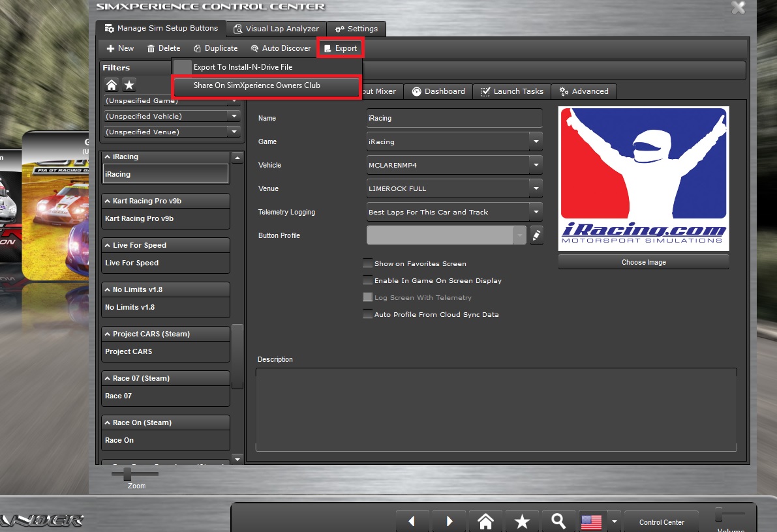Switch to the Dashboard tab
Screen dimensions: 777x532
click(438, 91)
